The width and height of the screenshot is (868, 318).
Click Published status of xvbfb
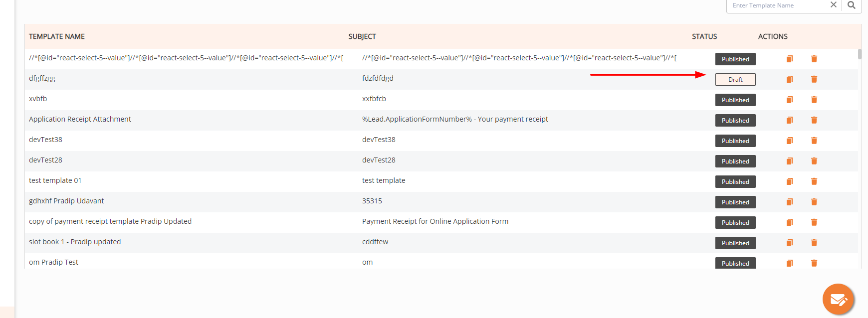coord(735,100)
